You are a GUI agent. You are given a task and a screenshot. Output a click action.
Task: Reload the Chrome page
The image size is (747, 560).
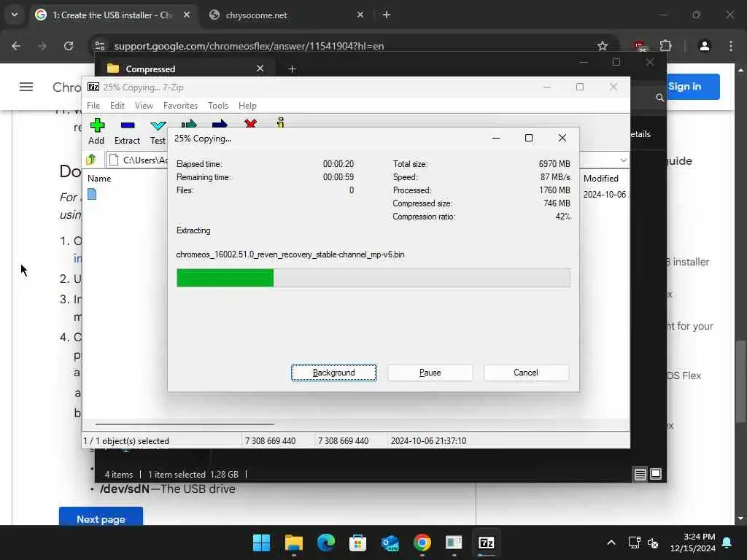pos(69,46)
